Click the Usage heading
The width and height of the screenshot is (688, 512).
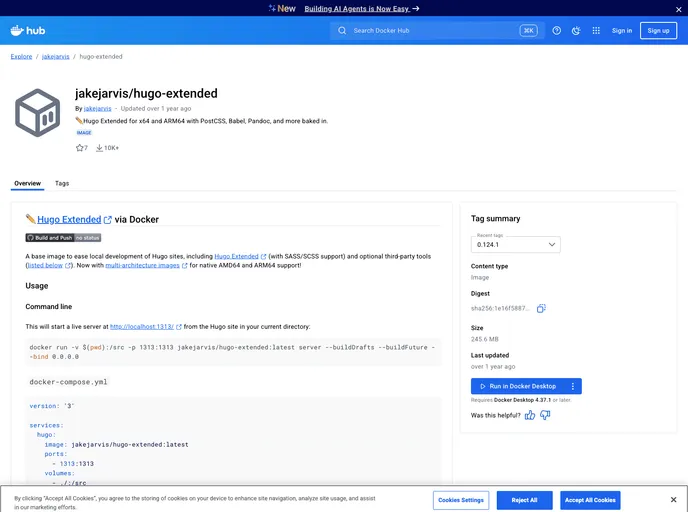point(37,286)
